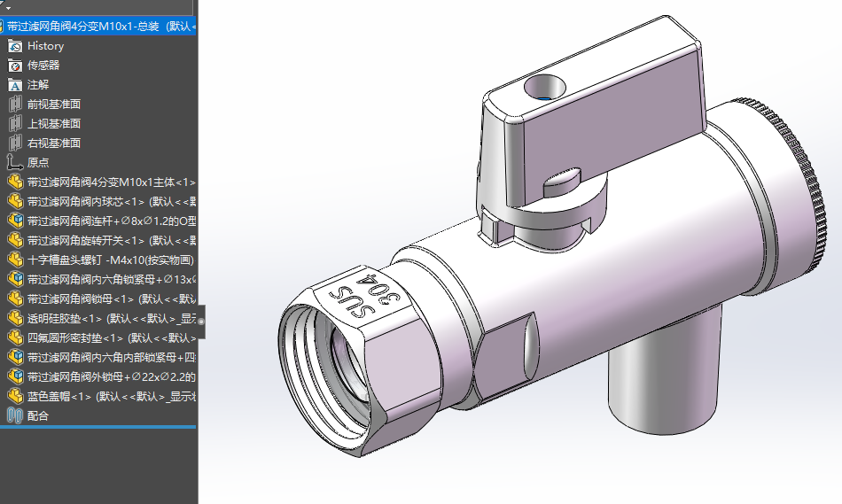Select the 上视基准面 plane icon
The height and width of the screenshot is (504, 842).
pyautogui.click(x=15, y=123)
